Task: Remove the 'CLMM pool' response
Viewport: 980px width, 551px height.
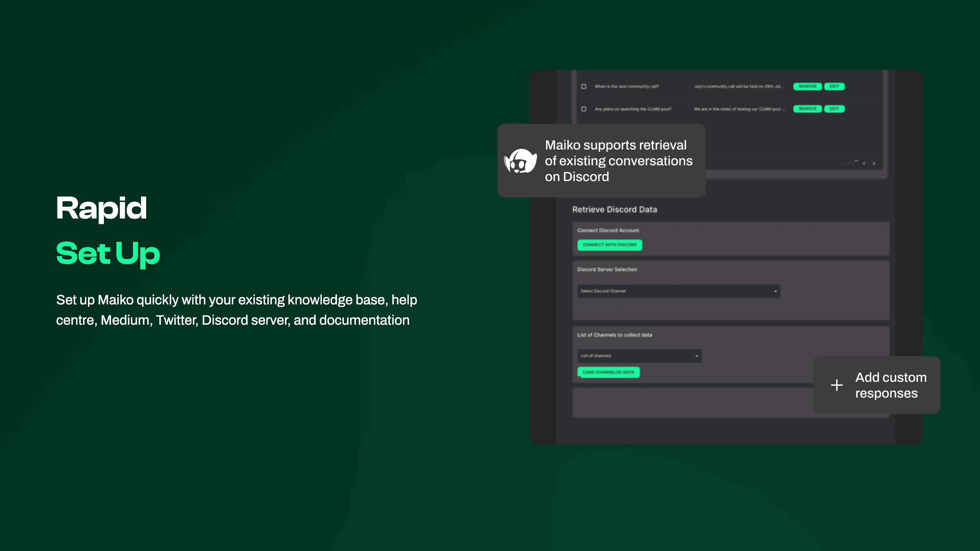Action: point(807,109)
